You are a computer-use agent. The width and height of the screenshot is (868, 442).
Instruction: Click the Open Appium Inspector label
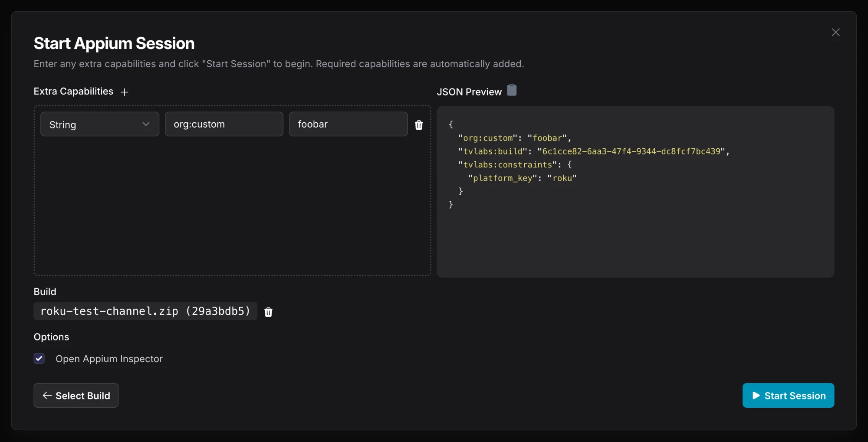coord(109,359)
